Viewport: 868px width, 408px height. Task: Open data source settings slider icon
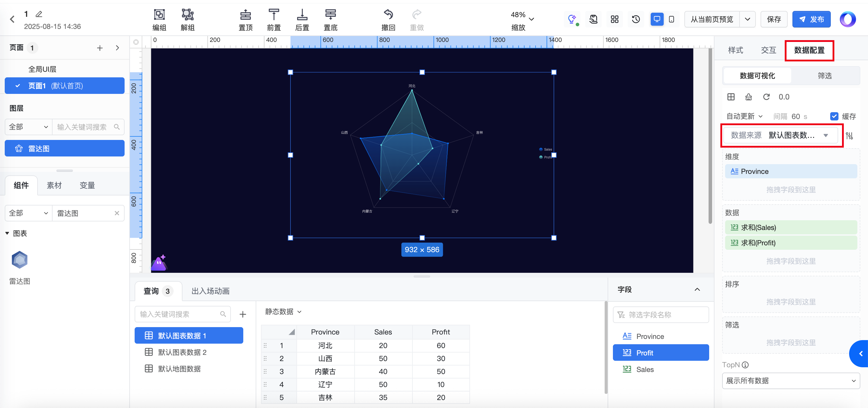tap(849, 136)
